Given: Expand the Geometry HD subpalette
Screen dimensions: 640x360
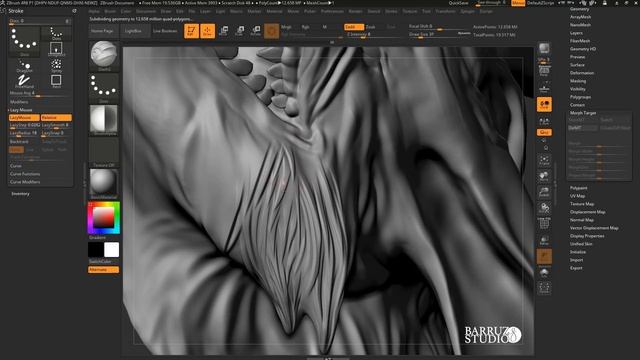Looking at the screenshot, I should (x=583, y=49).
